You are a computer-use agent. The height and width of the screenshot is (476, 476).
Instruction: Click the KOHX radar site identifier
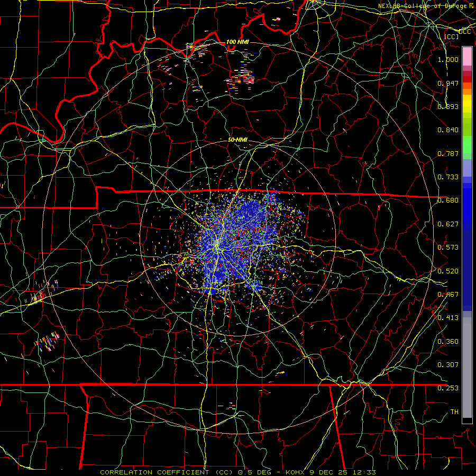click(x=296, y=472)
